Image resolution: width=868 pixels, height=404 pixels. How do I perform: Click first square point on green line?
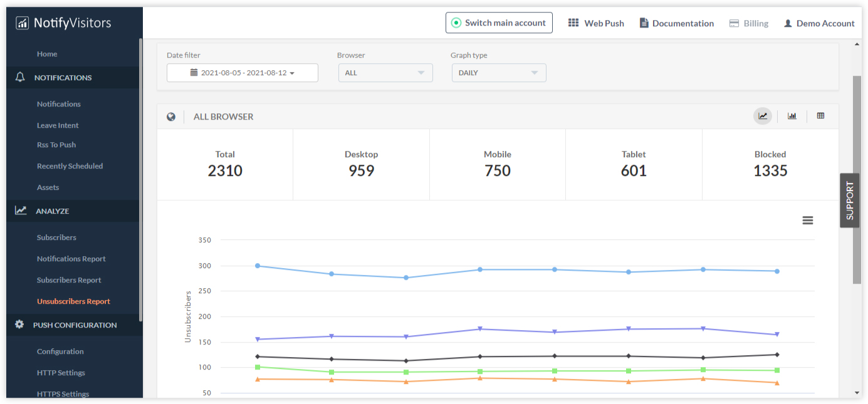258,367
